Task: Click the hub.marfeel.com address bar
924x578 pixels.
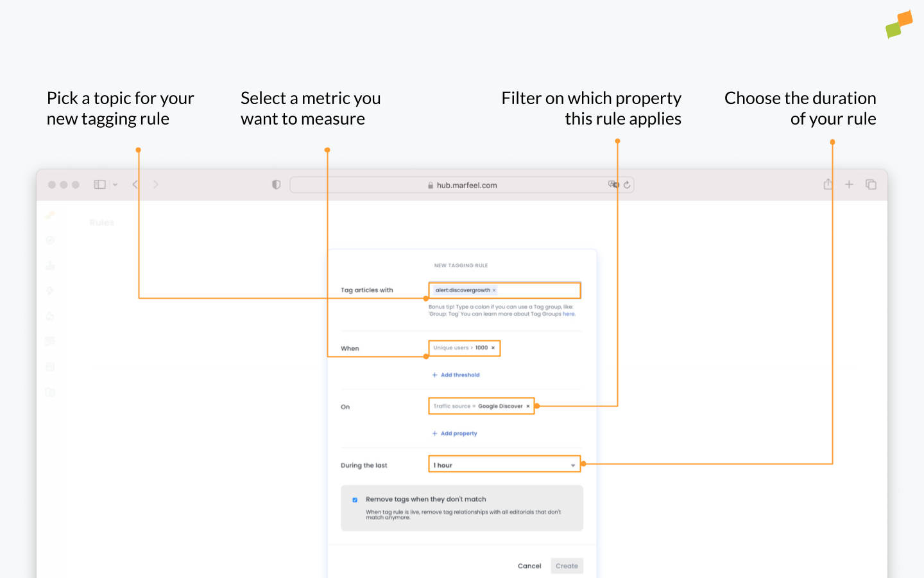Action: click(461, 184)
